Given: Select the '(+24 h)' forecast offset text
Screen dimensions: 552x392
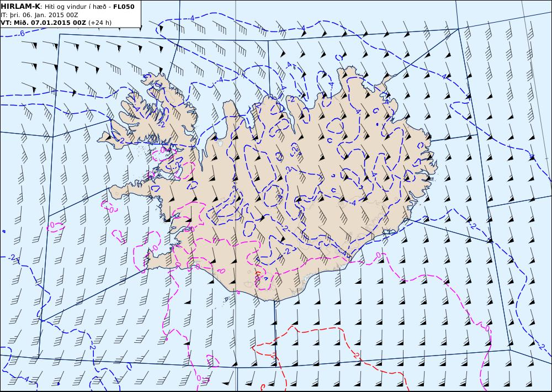Looking at the screenshot, I should [x=99, y=23].
